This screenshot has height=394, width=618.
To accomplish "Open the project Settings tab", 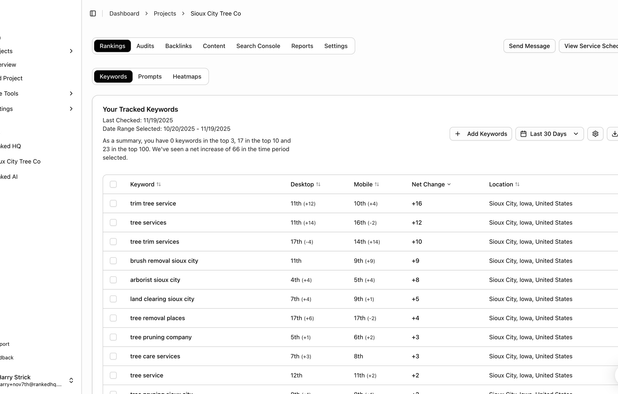I will (336, 46).
